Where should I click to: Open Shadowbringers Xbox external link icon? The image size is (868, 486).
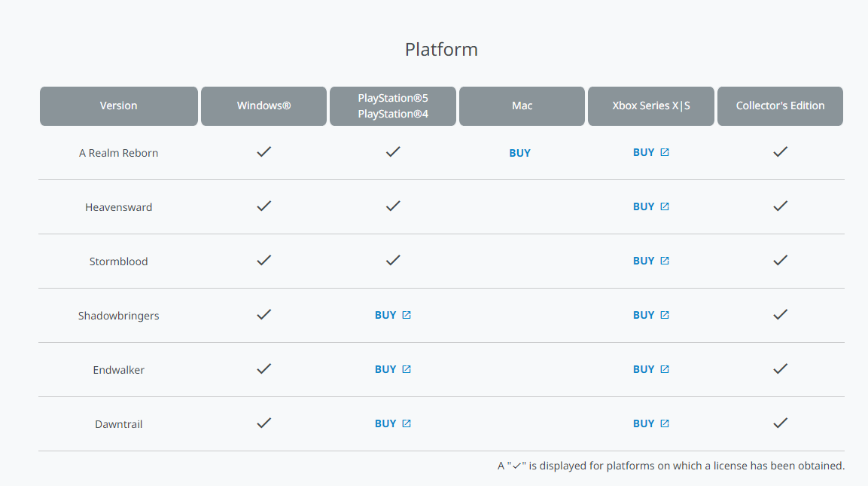(665, 315)
